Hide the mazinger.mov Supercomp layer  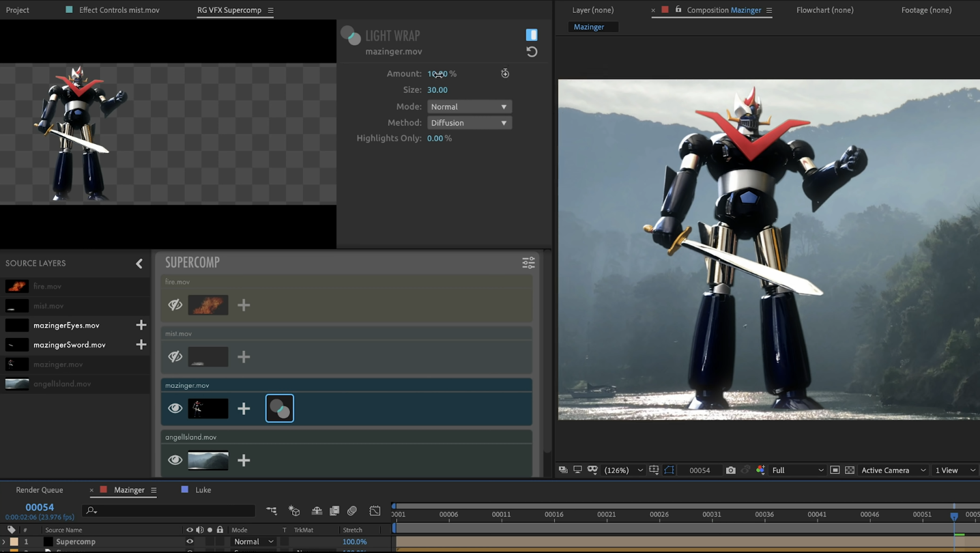(175, 408)
